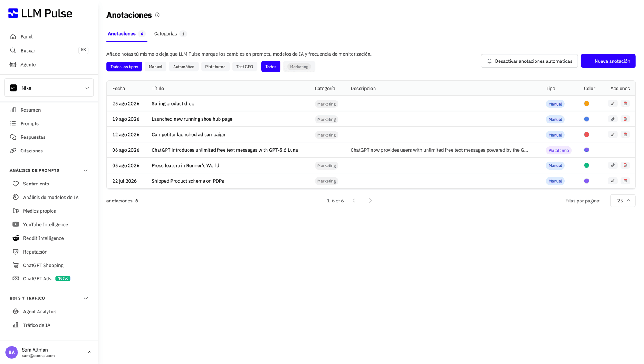Filter annotations by Automática type
Image resolution: width=644 pixels, height=364 pixels.
tap(184, 67)
